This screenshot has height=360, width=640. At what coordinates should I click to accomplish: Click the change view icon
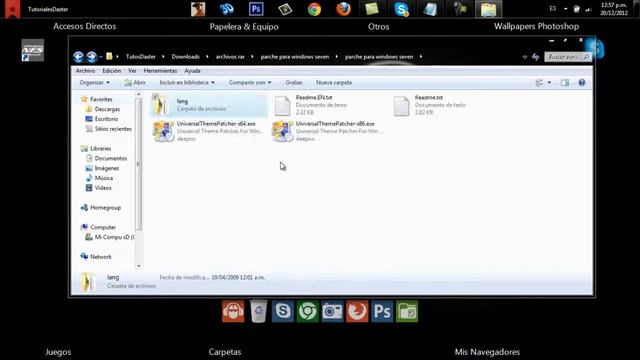point(539,82)
